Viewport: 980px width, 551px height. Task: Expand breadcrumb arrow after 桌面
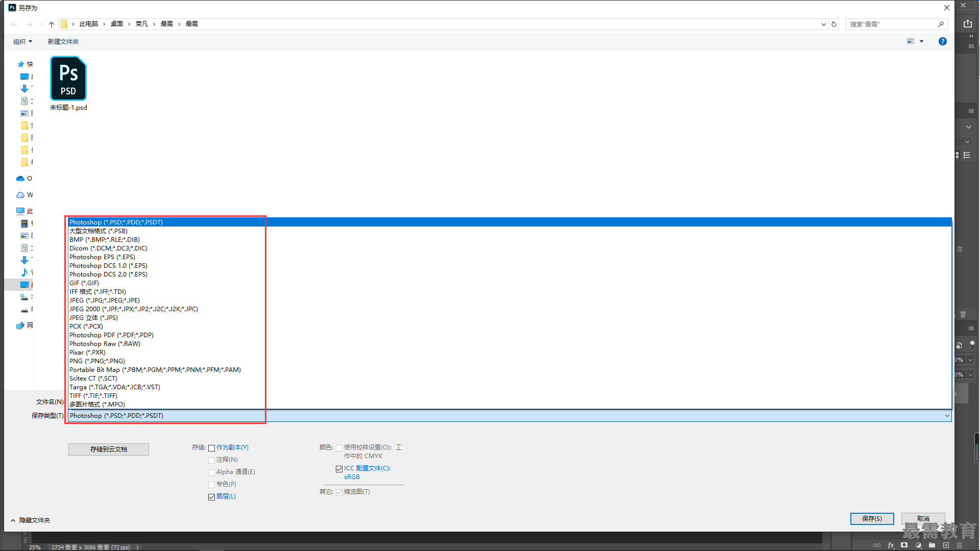(129, 24)
